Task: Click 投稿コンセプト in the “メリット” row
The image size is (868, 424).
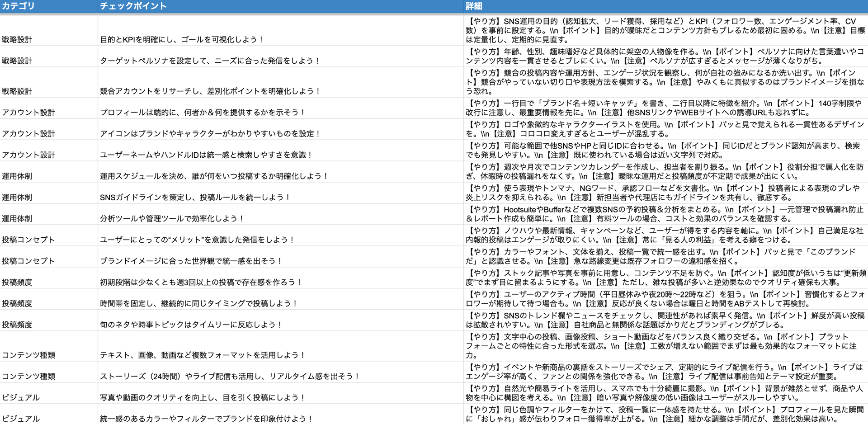Action: coord(28,240)
